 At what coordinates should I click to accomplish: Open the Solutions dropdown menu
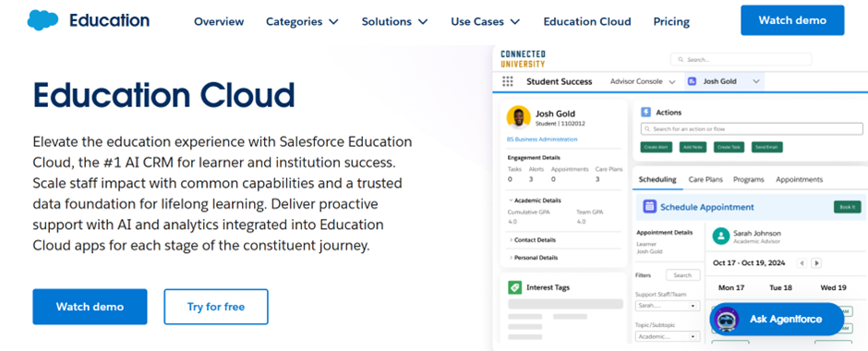[394, 21]
